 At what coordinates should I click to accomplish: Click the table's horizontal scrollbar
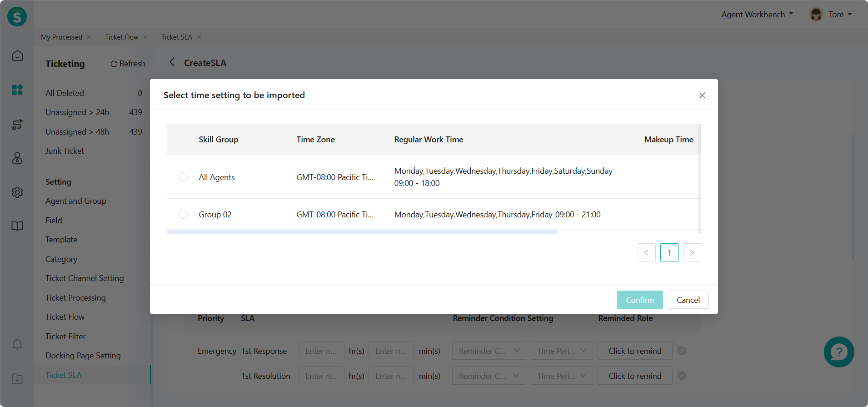coord(362,232)
